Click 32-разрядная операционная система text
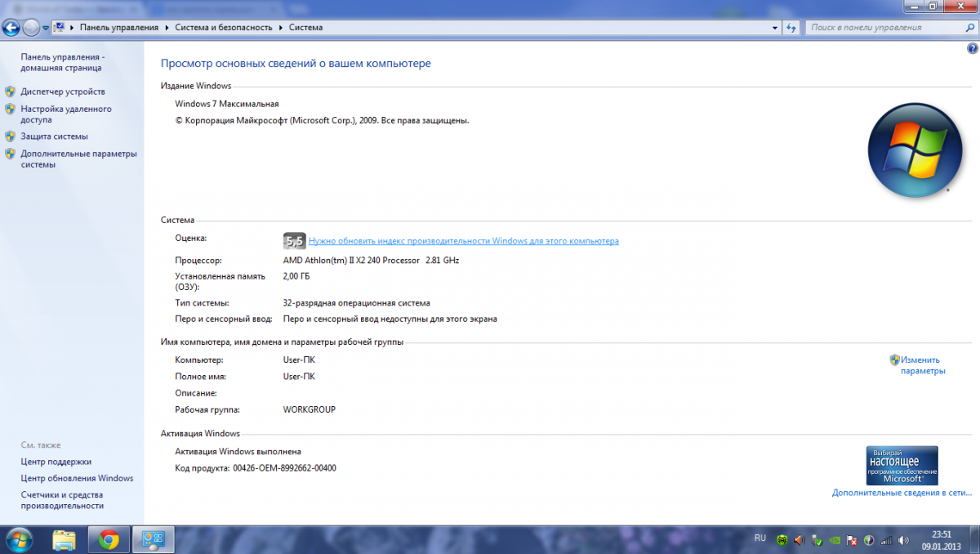Image resolution: width=980 pixels, height=554 pixels. coord(356,303)
